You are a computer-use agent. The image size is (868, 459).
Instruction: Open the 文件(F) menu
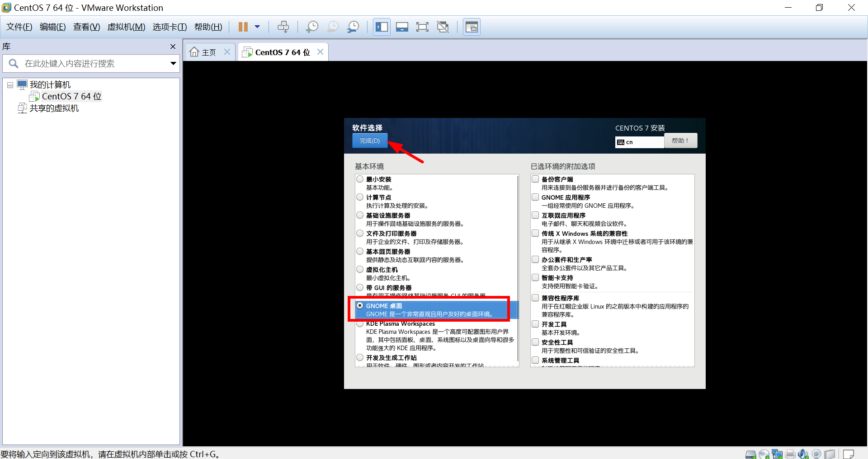click(x=19, y=27)
